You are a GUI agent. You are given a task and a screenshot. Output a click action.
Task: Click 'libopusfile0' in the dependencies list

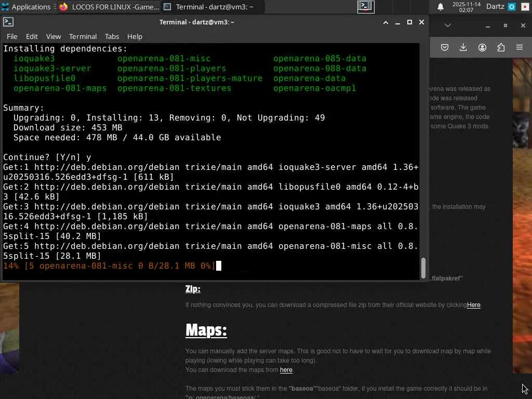click(45, 78)
